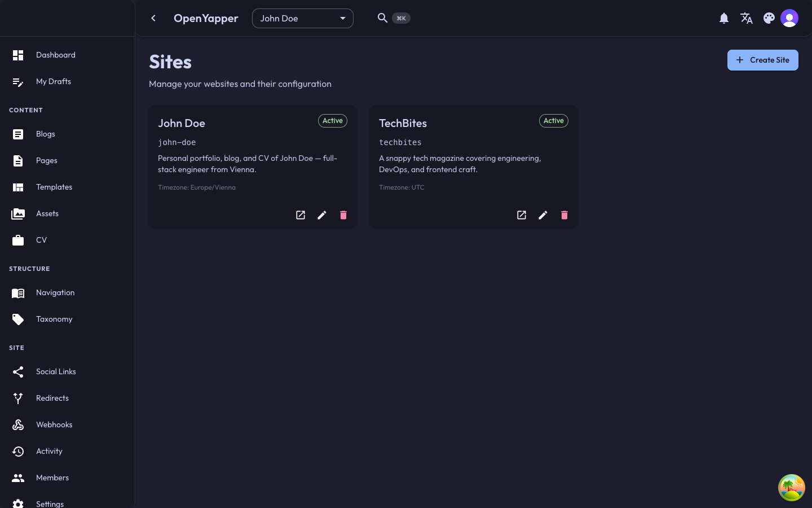Select the Templates sidebar icon
Viewport: 812px width, 508px height.
point(18,187)
